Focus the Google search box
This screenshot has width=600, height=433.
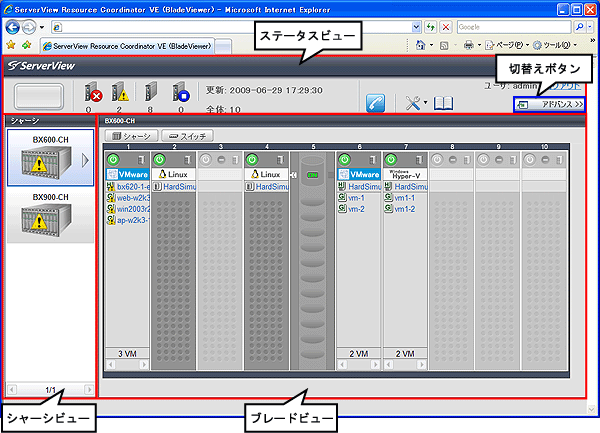tap(514, 27)
